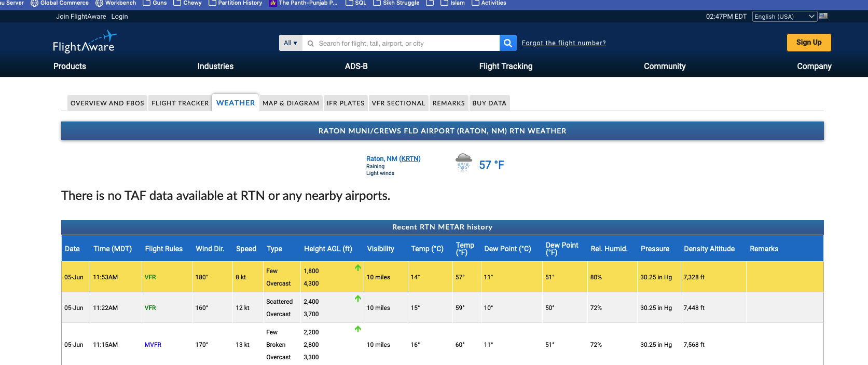Click green arrow in 11:22AM row

(x=358, y=299)
